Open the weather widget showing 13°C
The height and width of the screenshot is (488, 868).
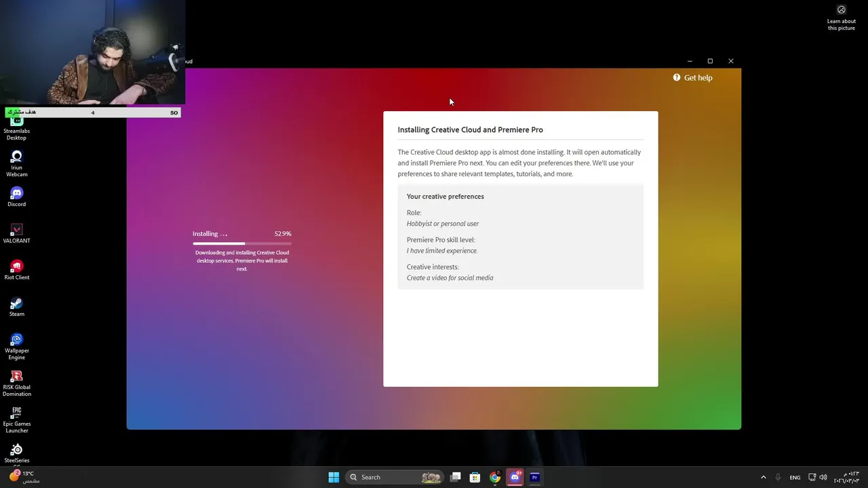pyautogui.click(x=23, y=476)
